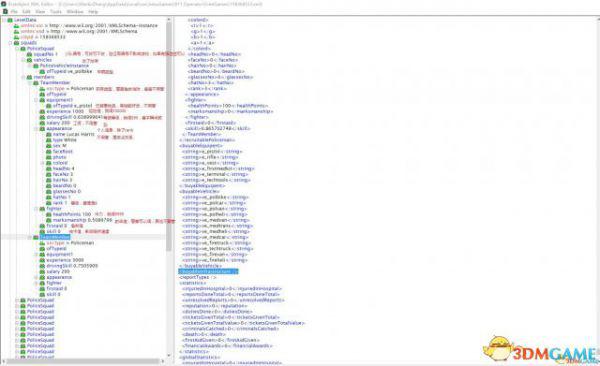Expand the colors node in the tree
600x366 pixels.
coord(43,163)
